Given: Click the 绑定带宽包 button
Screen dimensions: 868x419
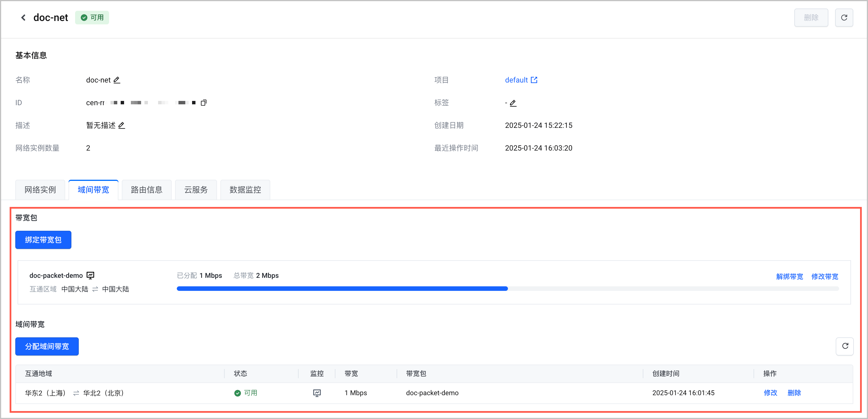Looking at the screenshot, I should click(43, 240).
